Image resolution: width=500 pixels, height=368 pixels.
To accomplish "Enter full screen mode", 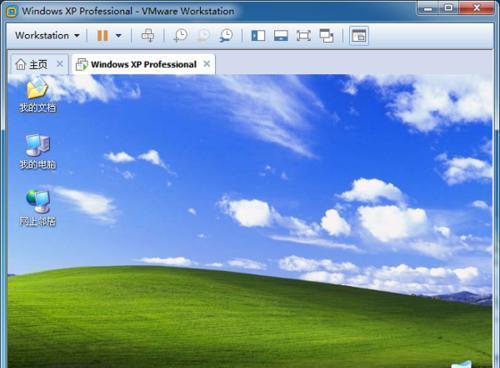I will [303, 35].
